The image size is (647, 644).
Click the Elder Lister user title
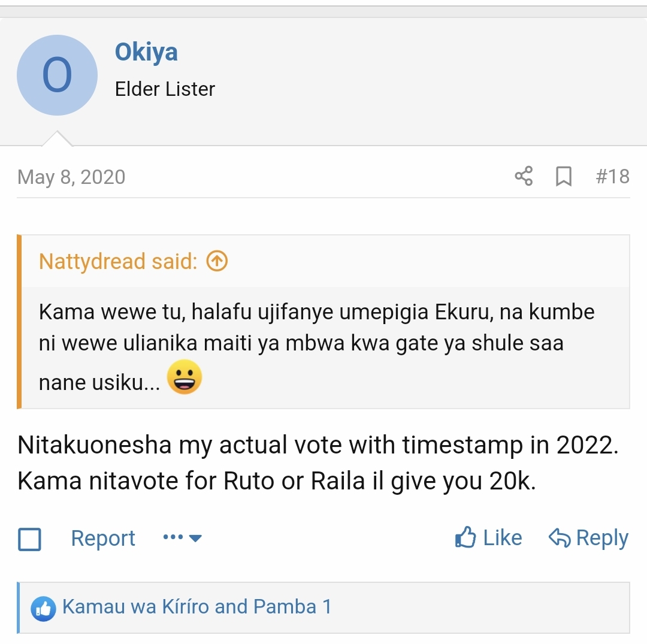coord(165,89)
